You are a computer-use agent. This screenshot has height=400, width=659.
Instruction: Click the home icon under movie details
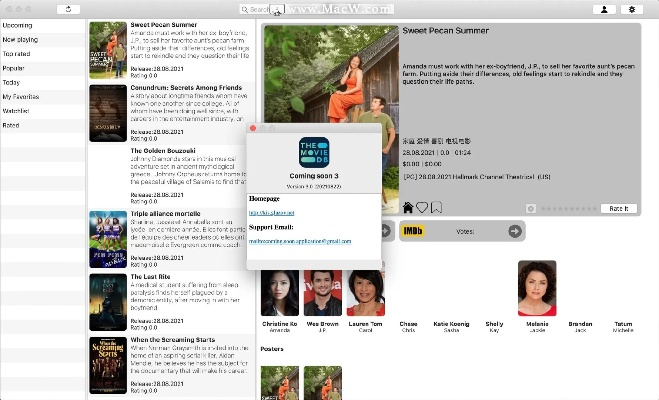pos(408,208)
